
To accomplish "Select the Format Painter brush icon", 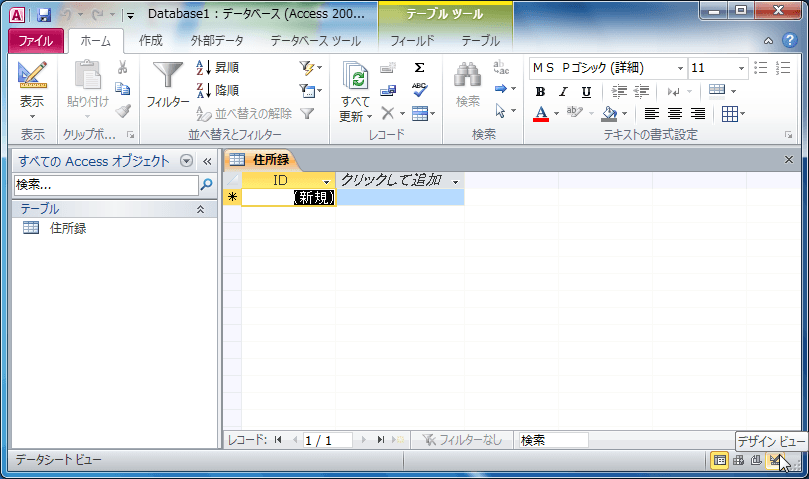I will click(x=122, y=110).
